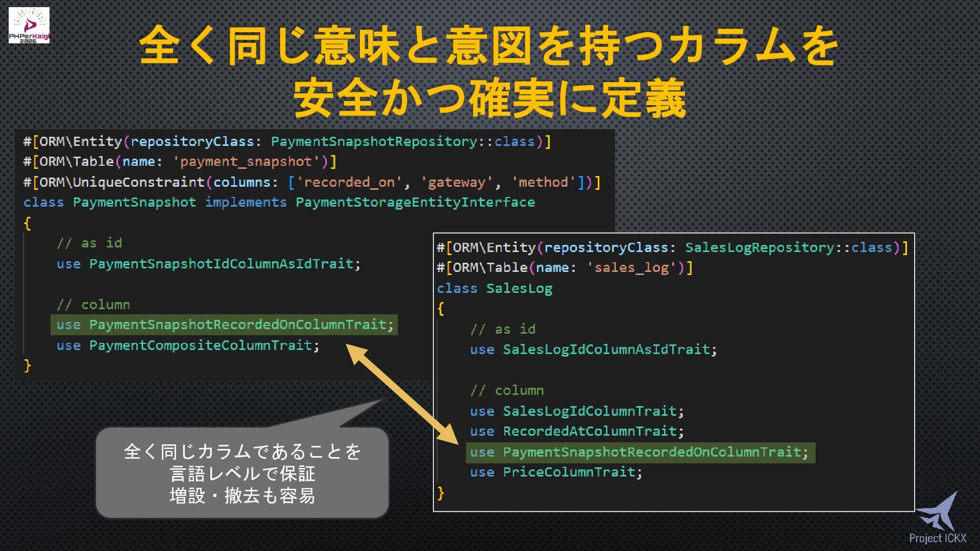This screenshot has width=980, height=551.
Task: Click use SalesLogIdColumnAsIdTrait line
Action: click(593, 349)
